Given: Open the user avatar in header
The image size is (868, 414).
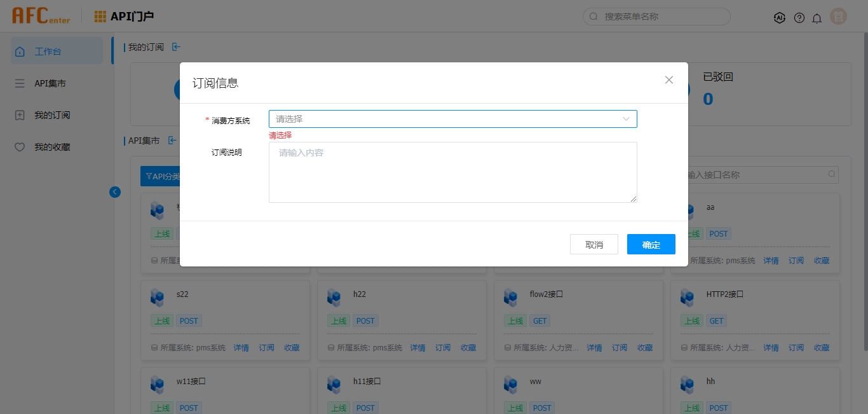Looking at the screenshot, I should click(838, 17).
